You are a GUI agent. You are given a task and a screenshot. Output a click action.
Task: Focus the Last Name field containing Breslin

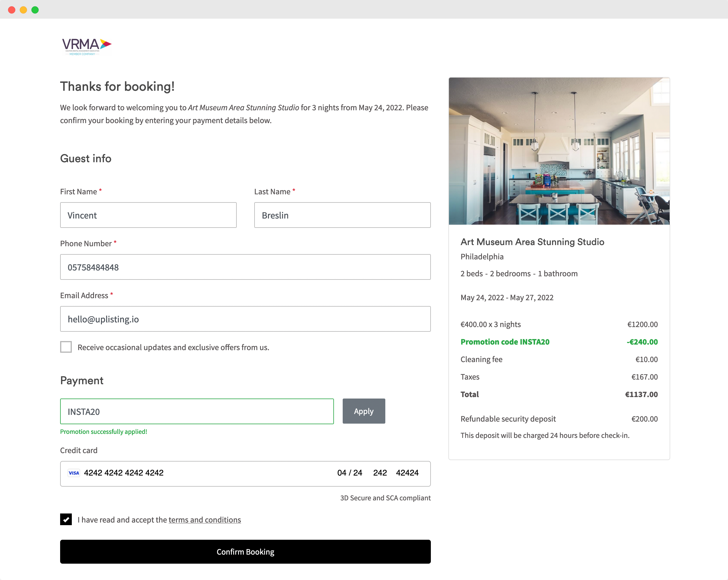click(x=342, y=215)
